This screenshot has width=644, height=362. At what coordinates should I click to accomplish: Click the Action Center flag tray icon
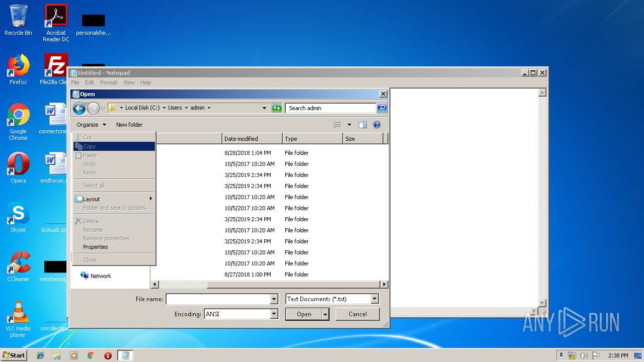tap(596, 355)
